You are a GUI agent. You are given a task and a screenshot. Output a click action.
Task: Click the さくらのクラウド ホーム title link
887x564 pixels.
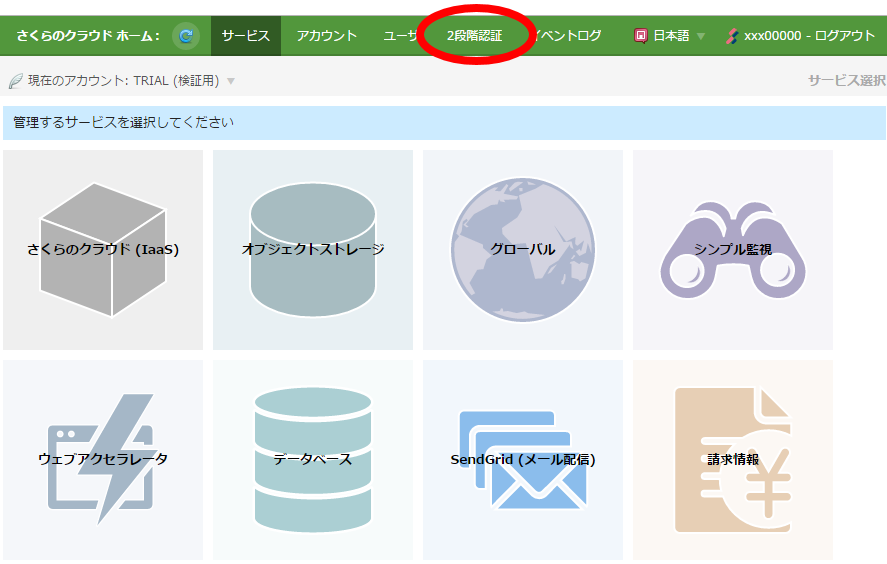(x=88, y=36)
